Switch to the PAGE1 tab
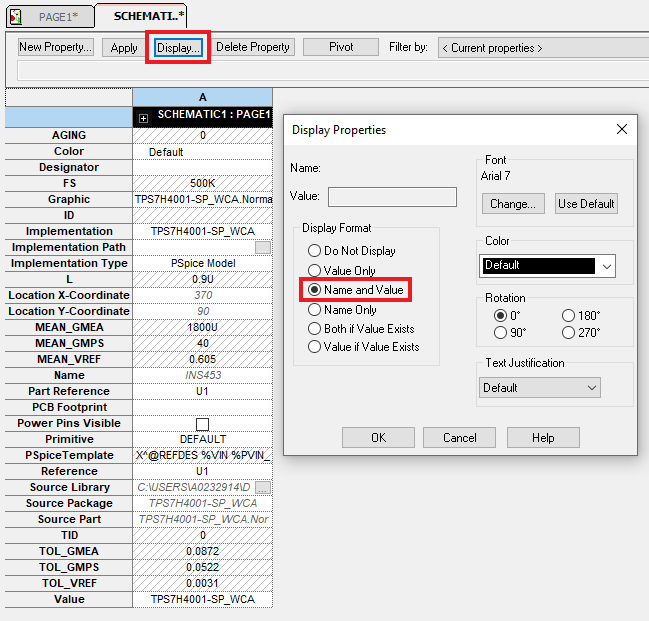The width and height of the screenshot is (649, 621). tap(58, 17)
